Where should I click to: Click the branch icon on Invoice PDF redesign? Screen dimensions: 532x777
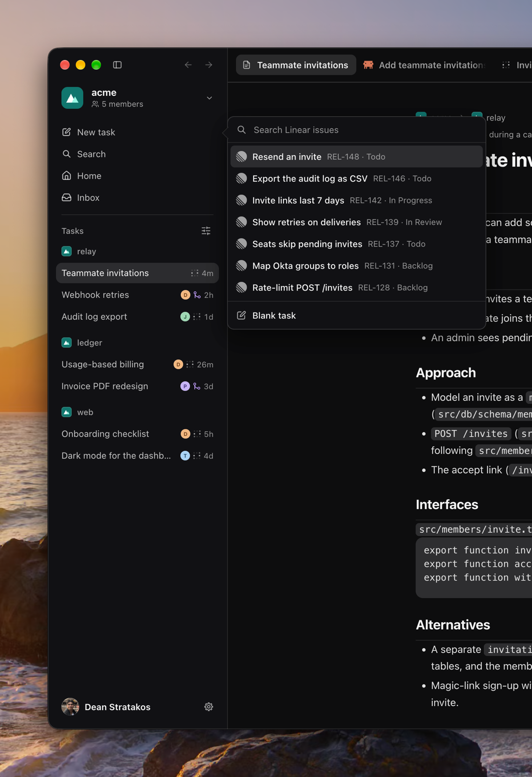(197, 386)
